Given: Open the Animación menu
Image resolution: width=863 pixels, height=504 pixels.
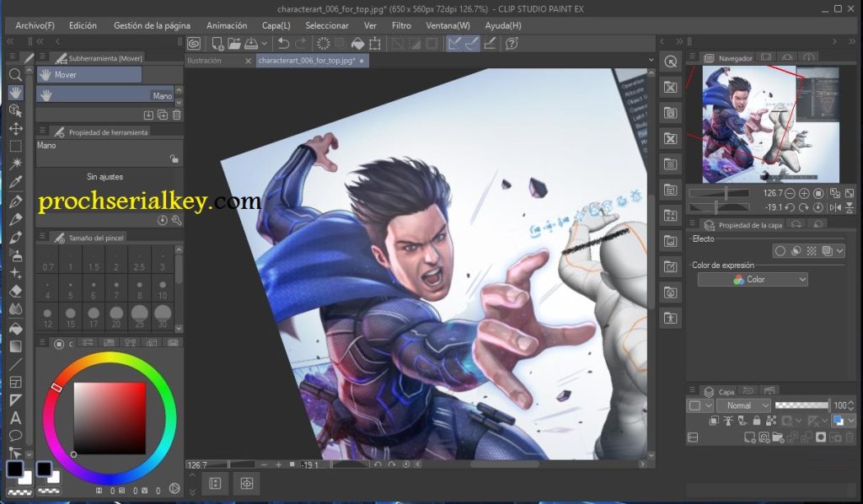Looking at the screenshot, I should [x=227, y=25].
